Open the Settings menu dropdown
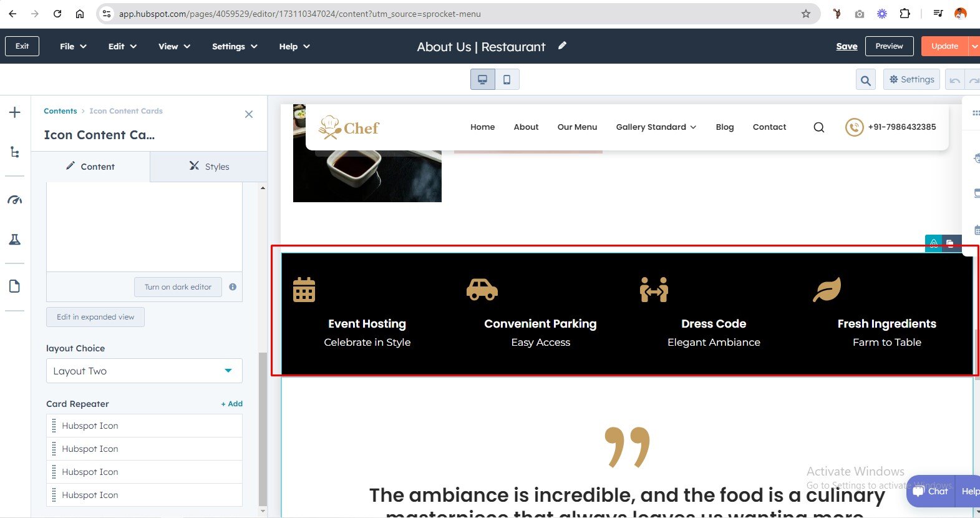The width and height of the screenshot is (980, 518). coord(234,46)
